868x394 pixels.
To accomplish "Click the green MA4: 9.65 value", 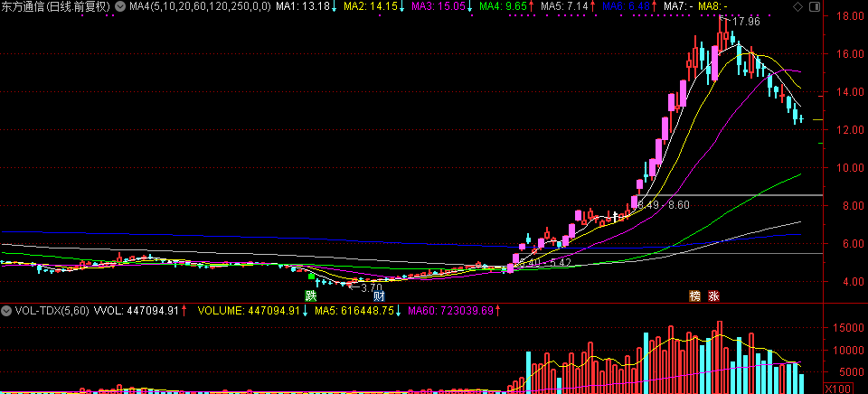I will click(503, 6).
